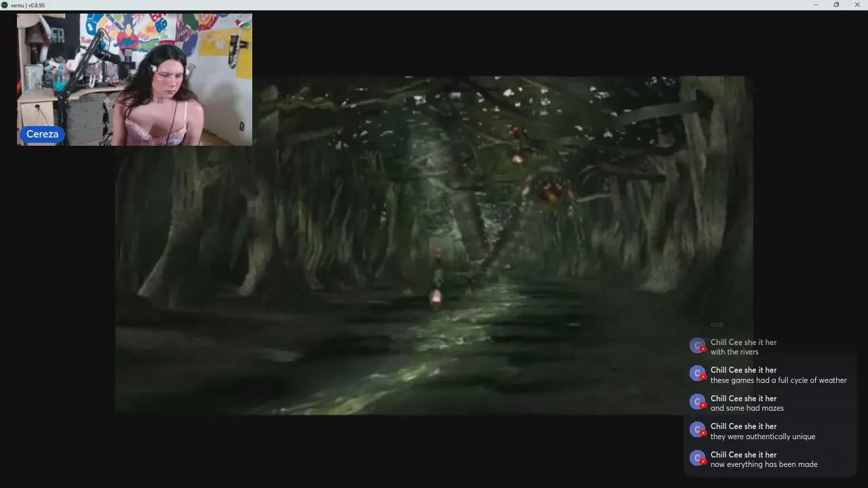Click username above 'now everything has been made'

click(x=743, y=455)
